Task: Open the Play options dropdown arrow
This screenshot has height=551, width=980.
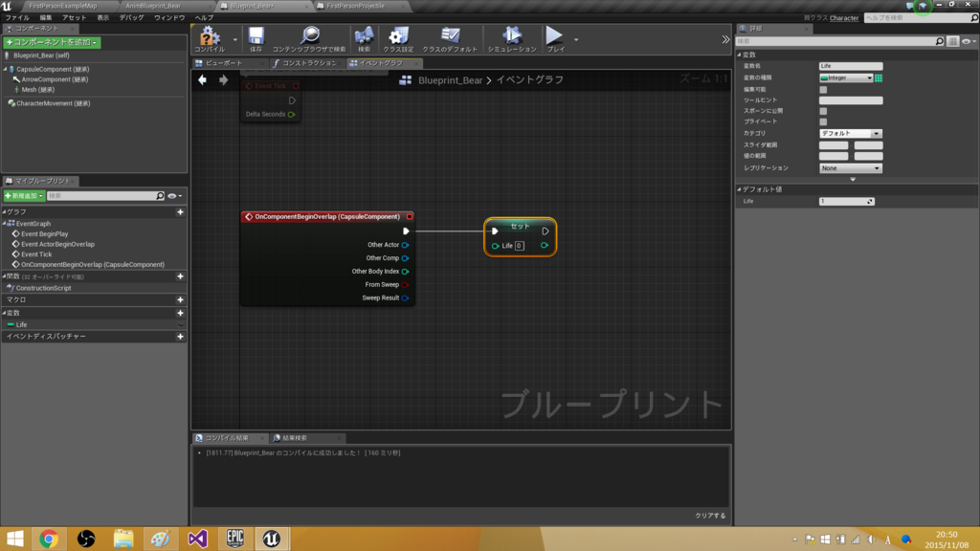Action: (x=576, y=40)
